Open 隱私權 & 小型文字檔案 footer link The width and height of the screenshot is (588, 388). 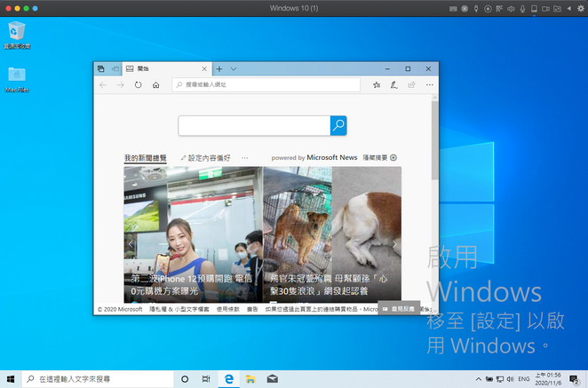[x=179, y=309]
